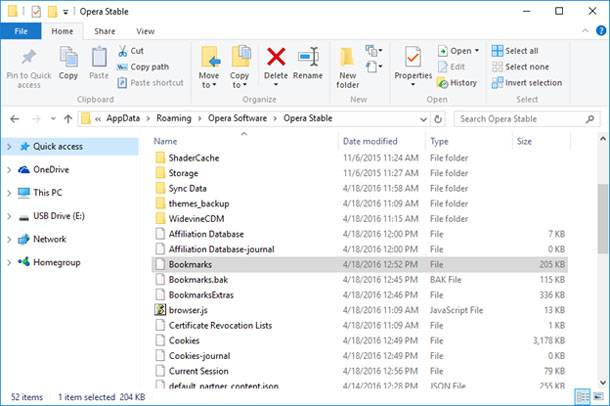Collapse the ribbon with the chevron
Screen dimensions: 610x406
point(585,31)
